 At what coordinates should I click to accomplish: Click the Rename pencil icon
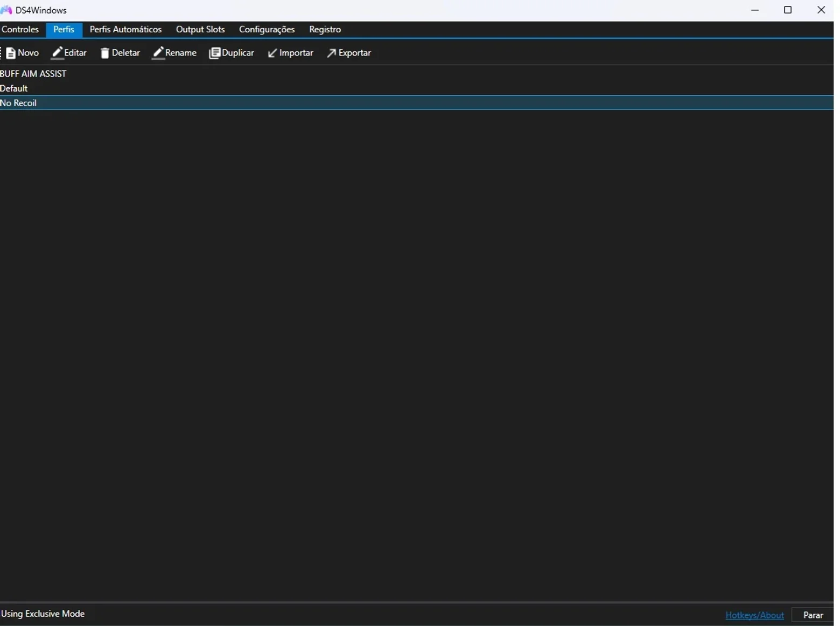click(158, 53)
